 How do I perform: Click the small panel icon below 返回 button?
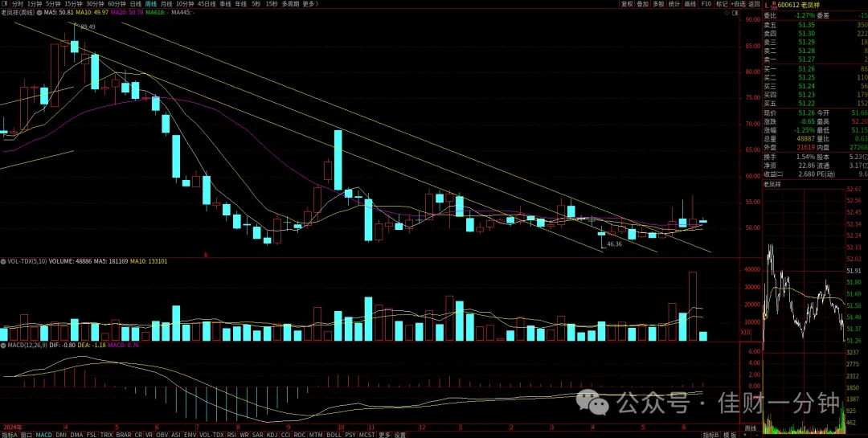click(x=735, y=13)
